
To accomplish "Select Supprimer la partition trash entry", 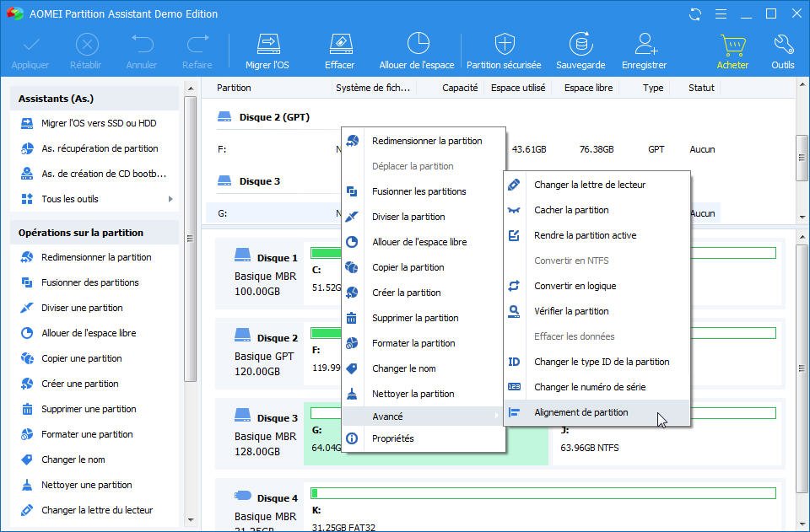I will coord(423,318).
